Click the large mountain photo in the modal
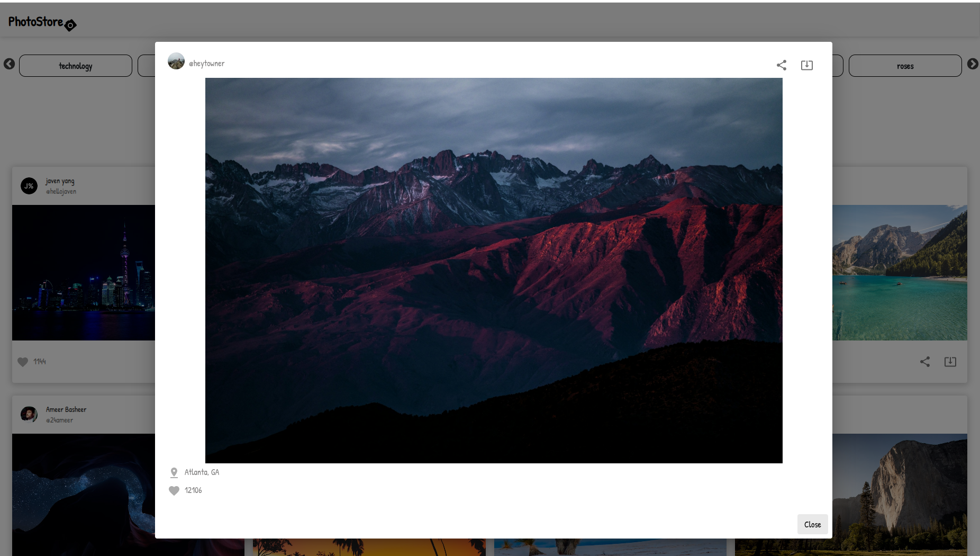 click(x=494, y=270)
